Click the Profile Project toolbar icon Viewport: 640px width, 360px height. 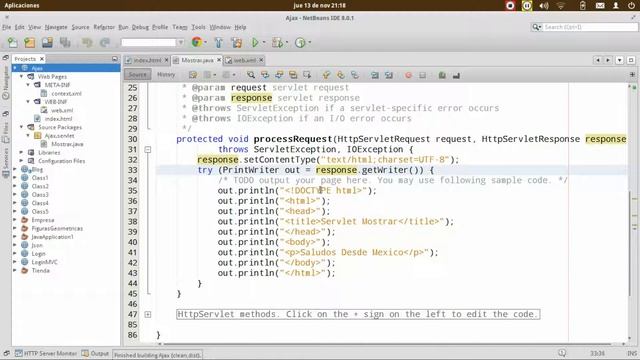300,42
